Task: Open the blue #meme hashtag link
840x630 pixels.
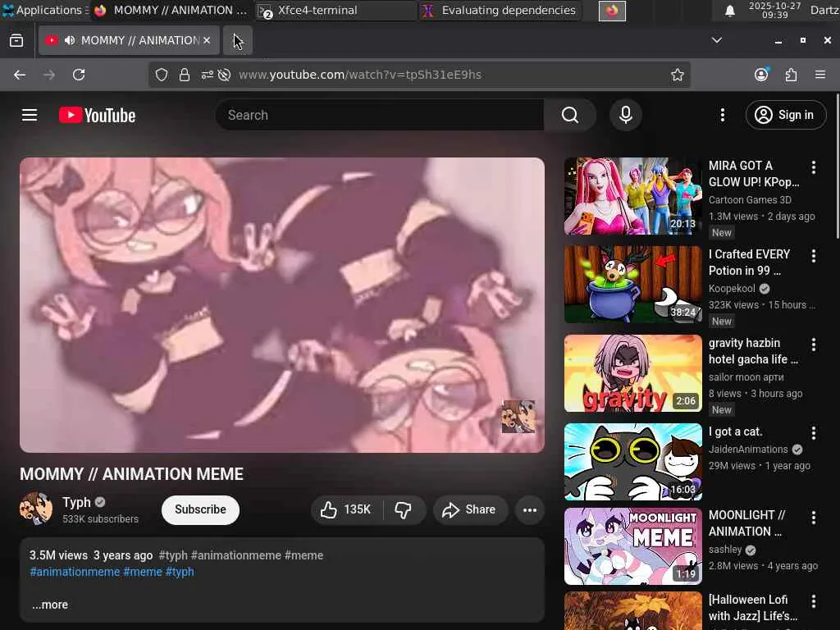Action: [x=143, y=572]
